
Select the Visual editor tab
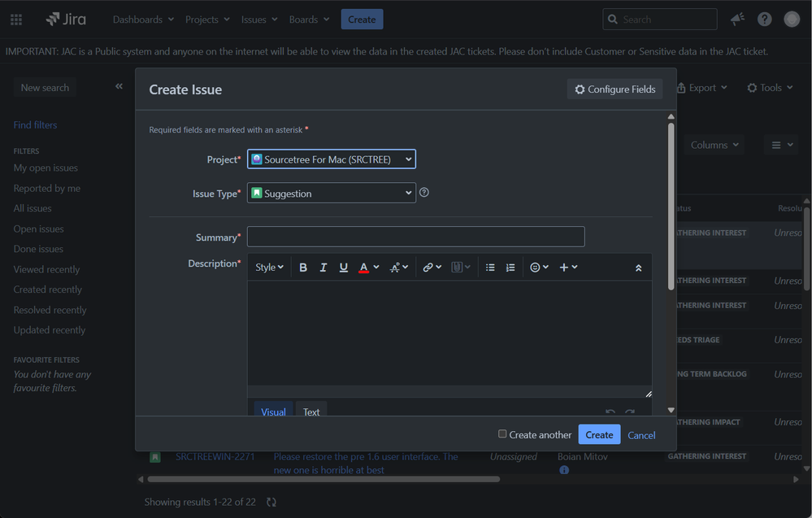(x=273, y=411)
